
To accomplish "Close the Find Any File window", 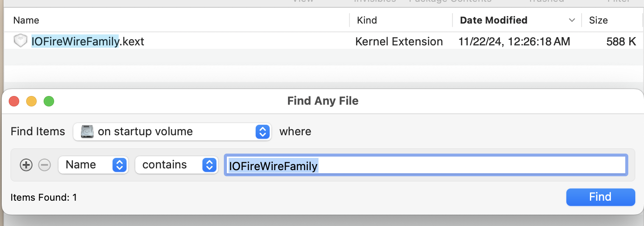I will [x=14, y=101].
